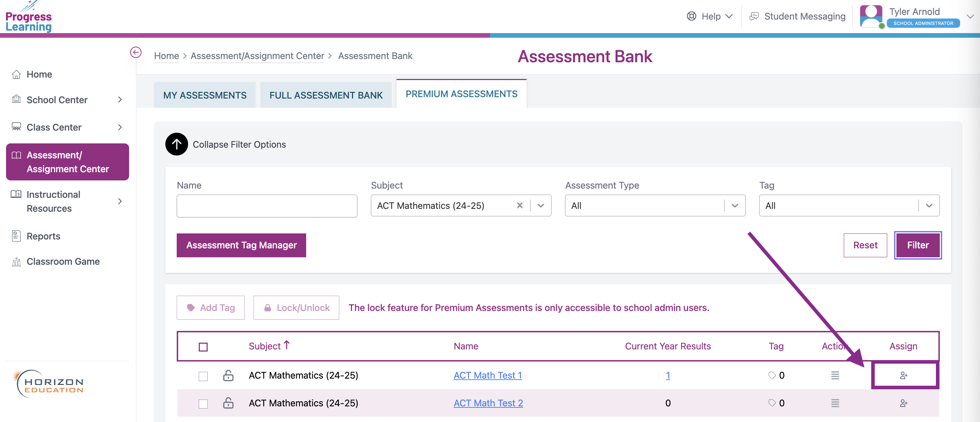Screen dimensions: 980x422
Task: Expand the user account chevron
Action: (x=970, y=16)
